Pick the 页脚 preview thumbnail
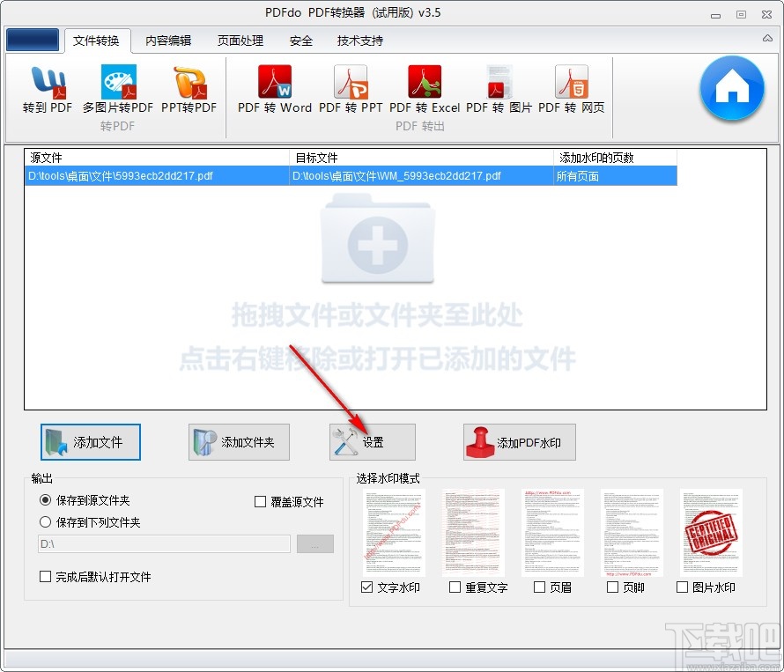The width and height of the screenshot is (784, 672). pyautogui.click(x=632, y=533)
